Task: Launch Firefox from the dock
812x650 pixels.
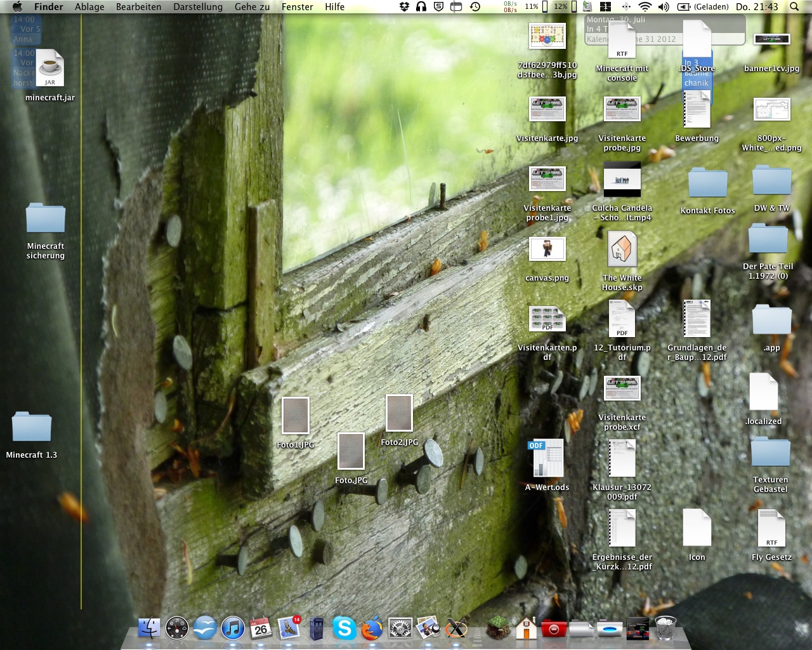Action: click(372, 628)
